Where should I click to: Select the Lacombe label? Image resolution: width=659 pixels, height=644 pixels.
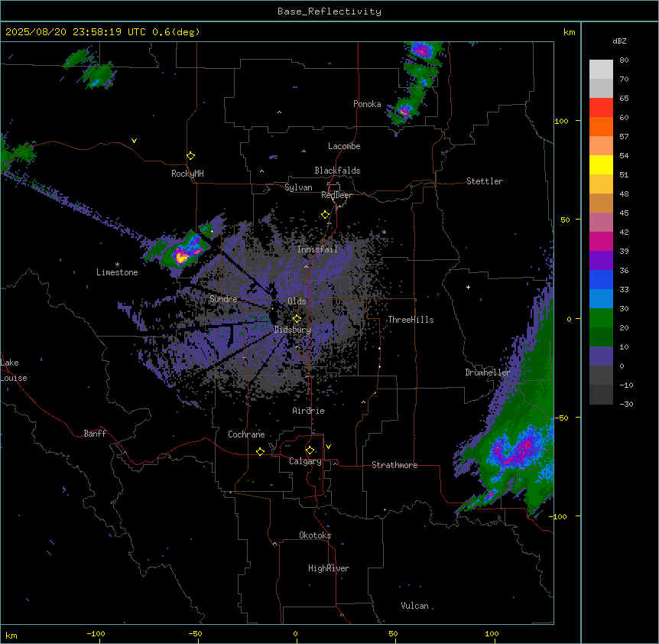[344, 146]
